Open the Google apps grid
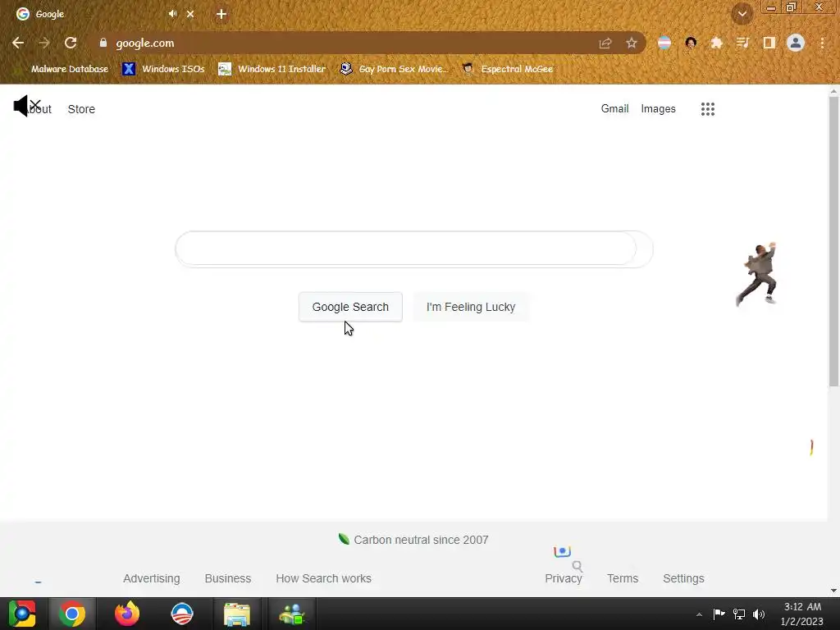The height and width of the screenshot is (630, 840). click(x=708, y=109)
